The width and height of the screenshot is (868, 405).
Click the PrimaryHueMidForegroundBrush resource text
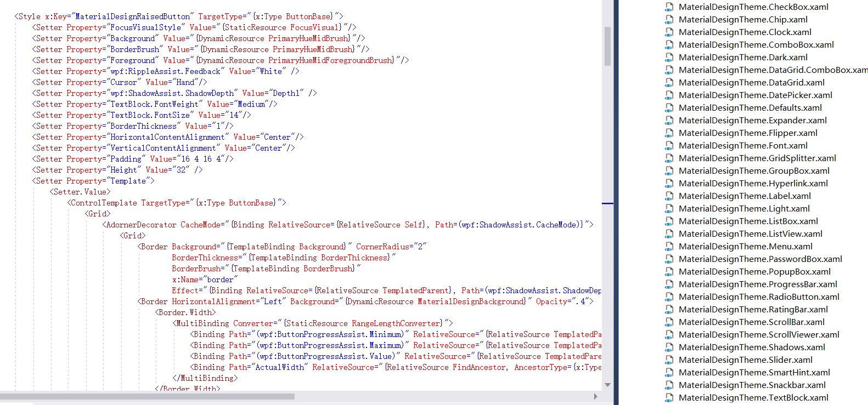331,60
